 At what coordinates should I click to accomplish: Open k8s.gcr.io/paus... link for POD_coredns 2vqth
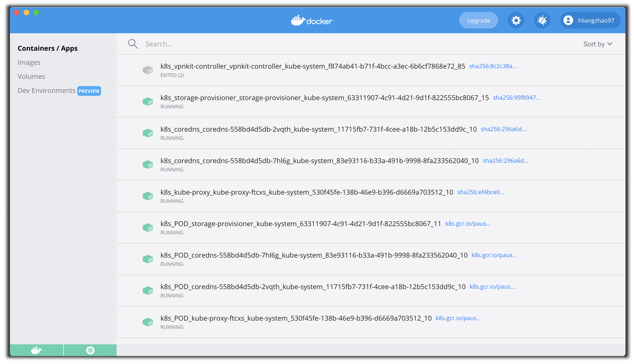coord(492,287)
